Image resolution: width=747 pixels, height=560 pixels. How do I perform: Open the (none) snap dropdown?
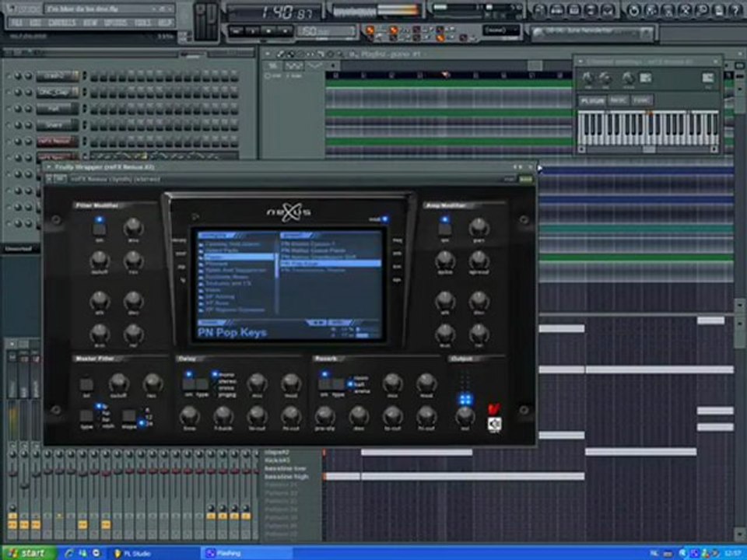(x=500, y=30)
